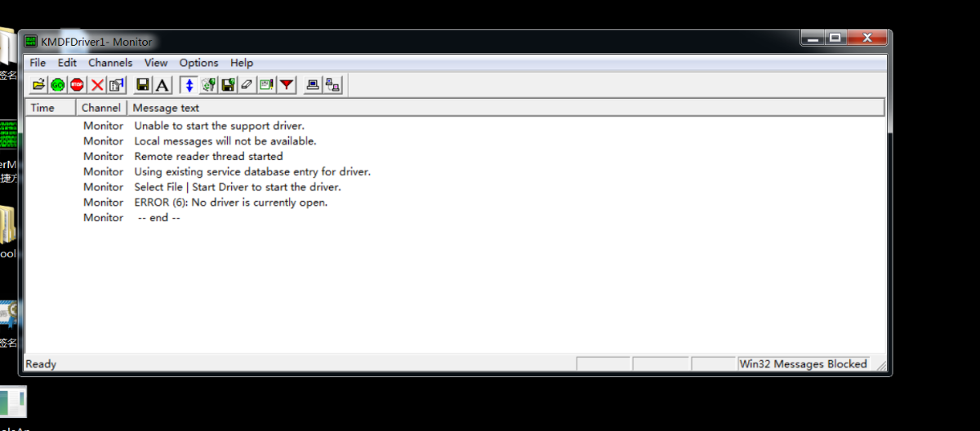Click the Channel column header
The image size is (980, 431).
pyautogui.click(x=101, y=108)
